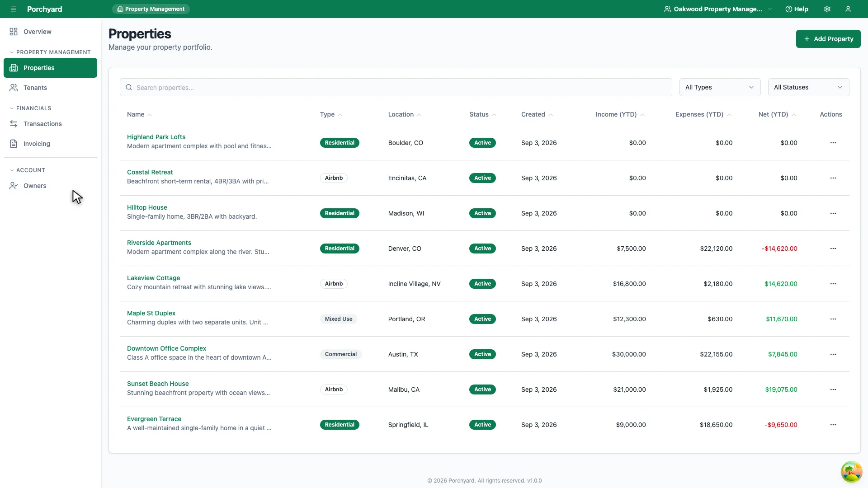The image size is (868, 488).
Task: Open the Oakwood Property Management organization switcher
Action: (x=718, y=9)
